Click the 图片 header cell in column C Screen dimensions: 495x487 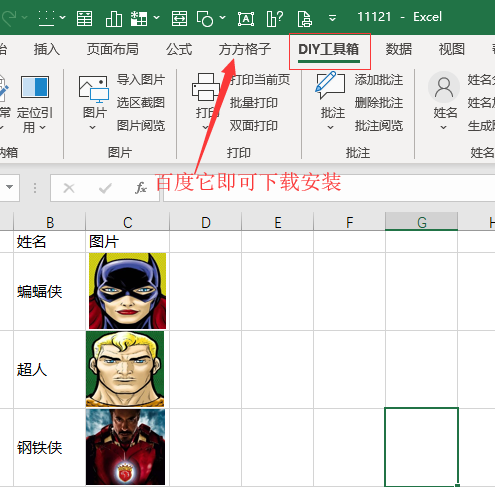point(128,242)
